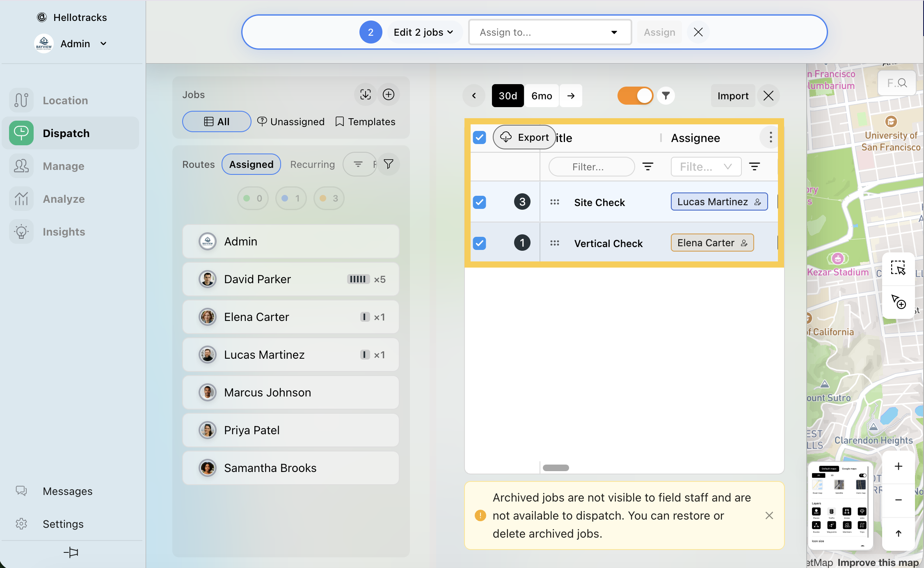Screen dimensions: 924x568
Task: Click the Title column Filter input
Action: [x=591, y=167]
